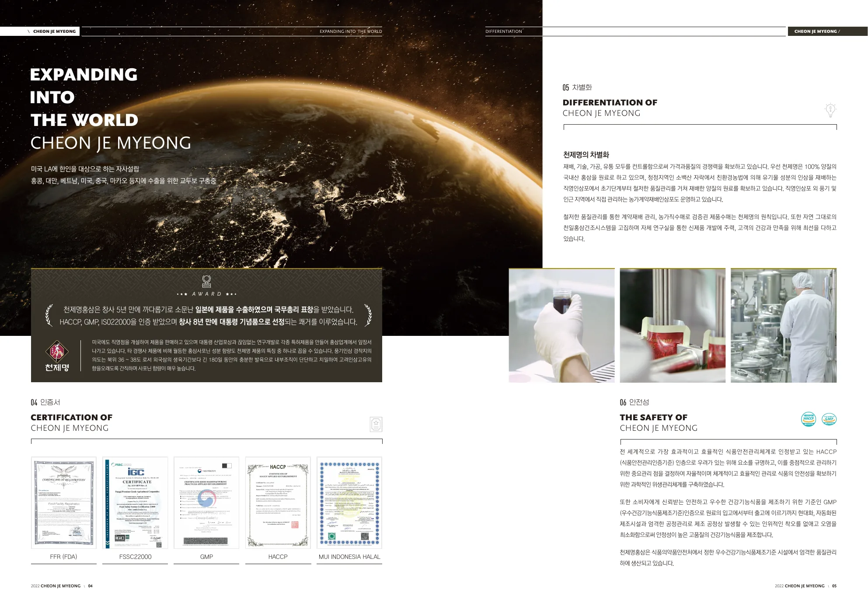Open the MUI Indonesia Halal certificate image
868x614 pixels.
(x=349, y=502)
